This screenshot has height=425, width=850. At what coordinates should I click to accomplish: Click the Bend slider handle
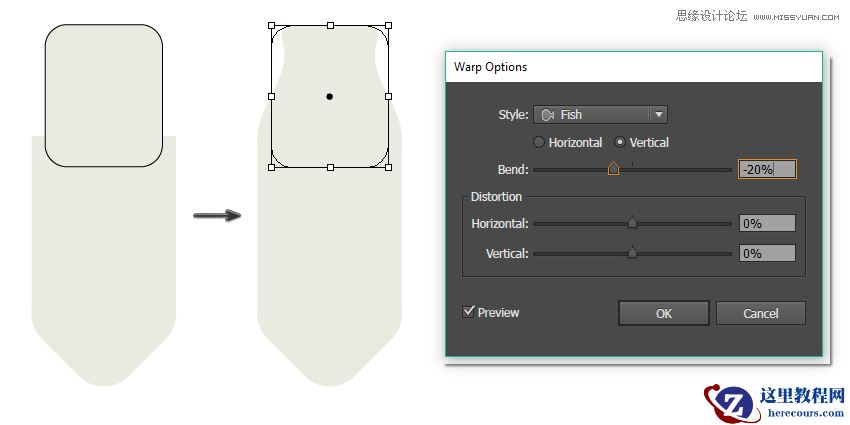(613, 169)
